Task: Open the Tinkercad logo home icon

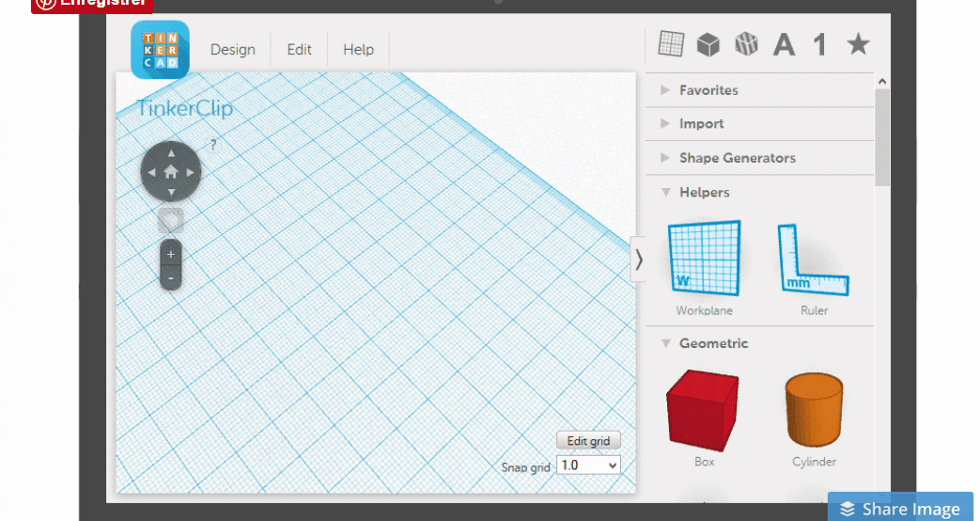Action: pos(160,50)
